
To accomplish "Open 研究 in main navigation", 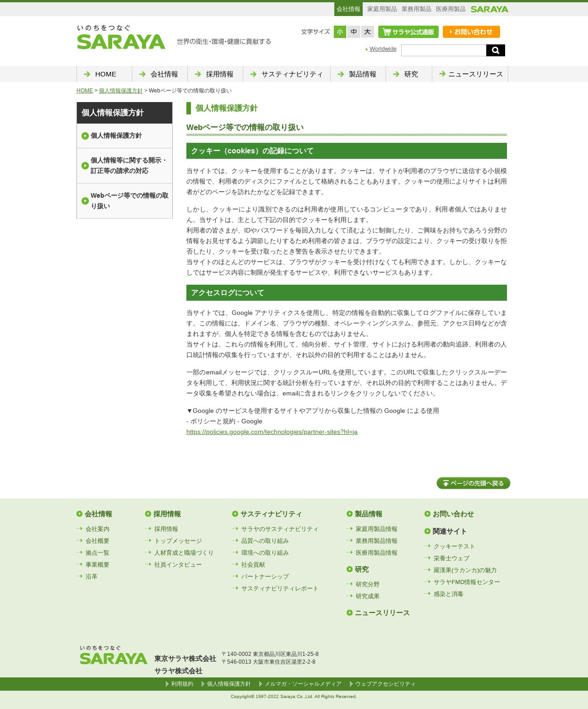I will pyautogui.click(x=409, y=74).
